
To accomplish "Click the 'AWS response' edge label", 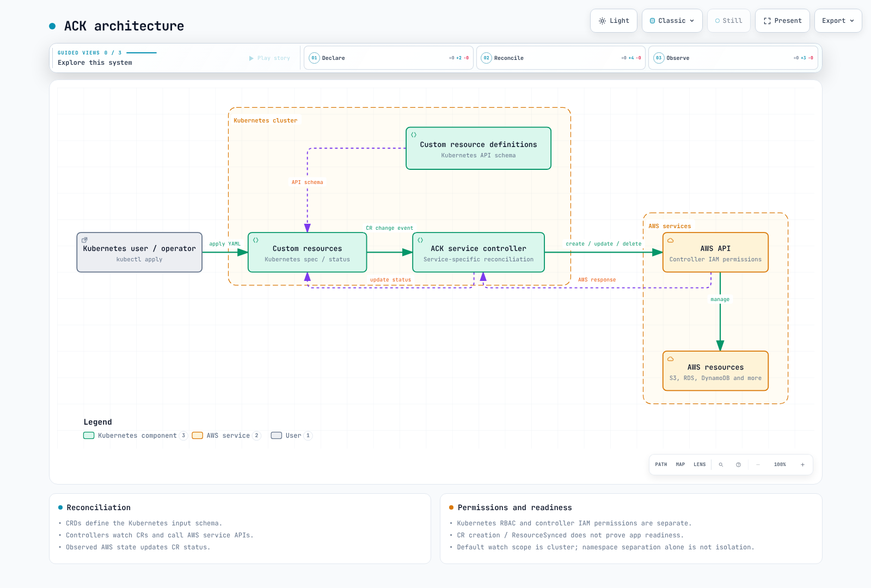I will [597, 280].
